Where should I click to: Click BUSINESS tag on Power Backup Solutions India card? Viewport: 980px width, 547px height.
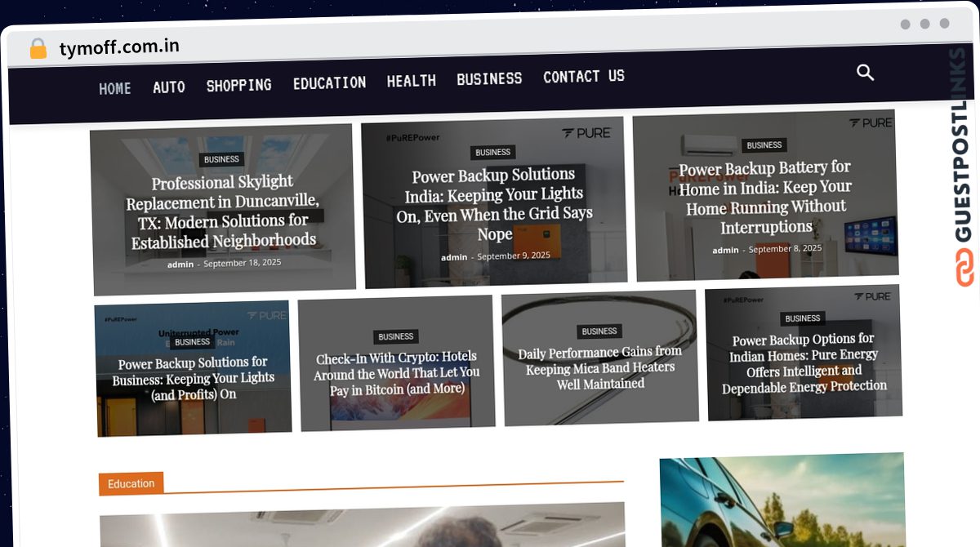click(x=493, y=153)
